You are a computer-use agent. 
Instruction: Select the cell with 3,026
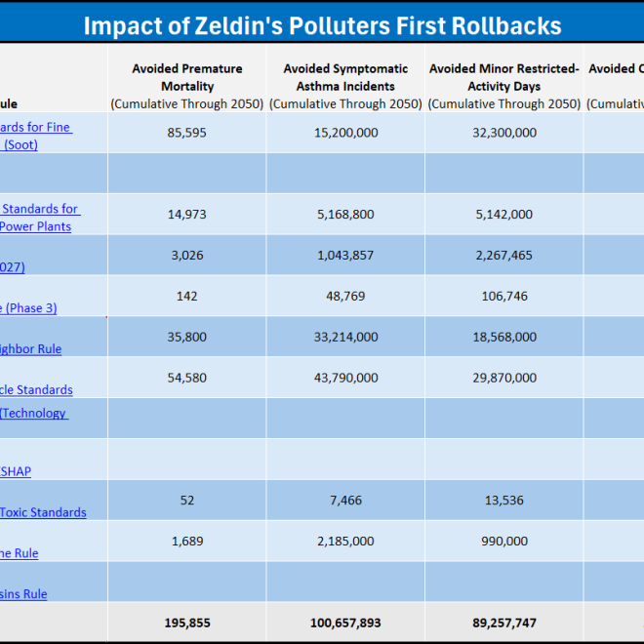[x=187, y=255]
